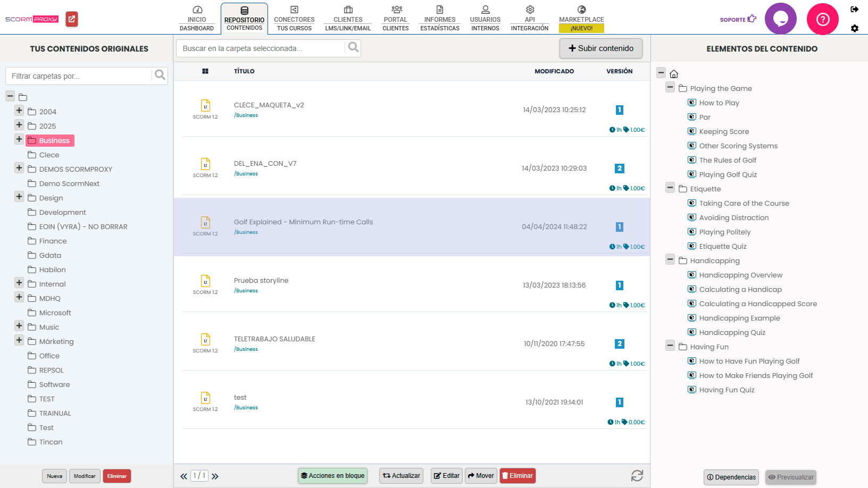Click the Etiquette Quiz item icon

click(692, 246)
